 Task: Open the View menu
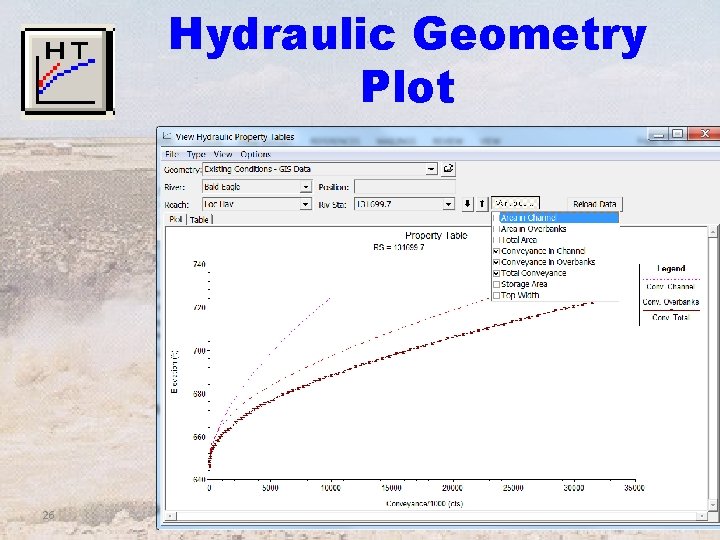pyautogui.click(x=223, y=154)
